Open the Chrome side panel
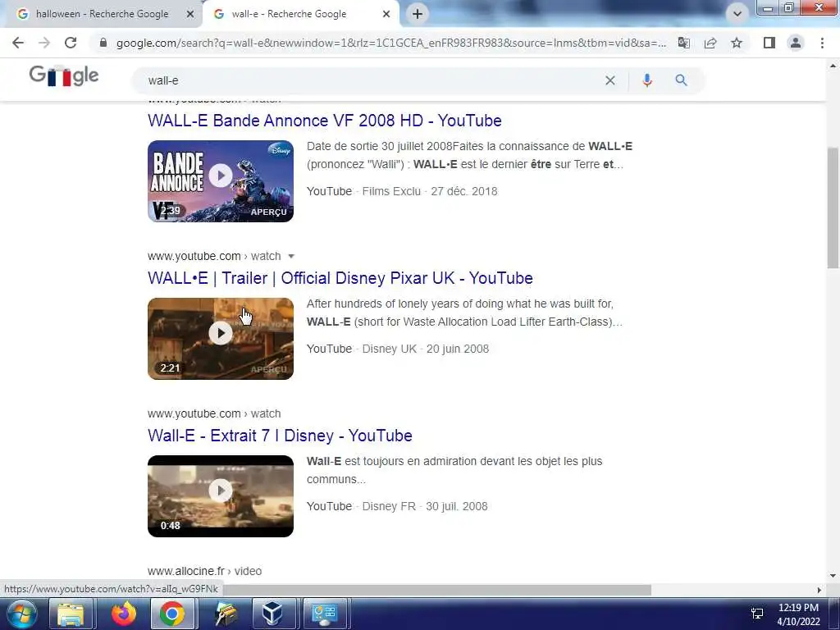Screen dimensions: 840x630 pyautogui.click(x=769, y=43)
